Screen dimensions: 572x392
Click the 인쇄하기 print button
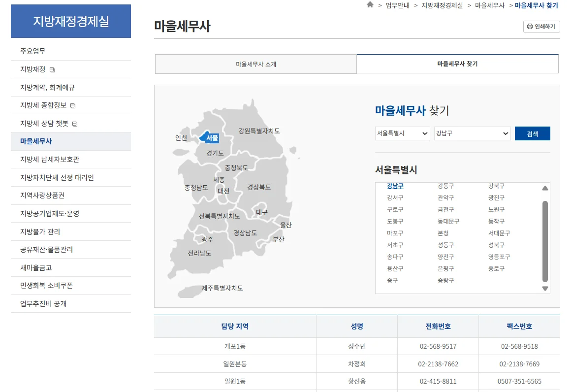541,27
